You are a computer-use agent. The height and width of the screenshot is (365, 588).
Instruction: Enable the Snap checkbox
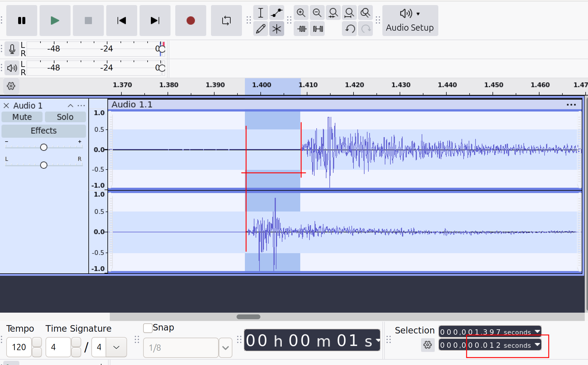[148, 328]
